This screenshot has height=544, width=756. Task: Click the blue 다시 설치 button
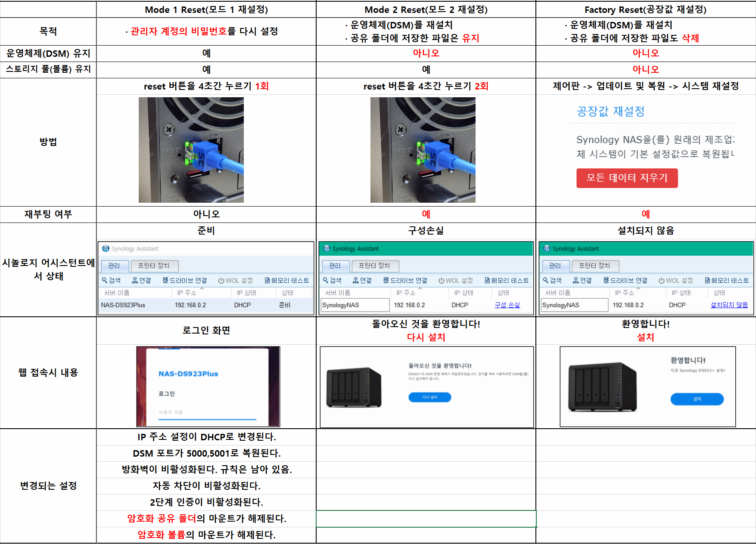[x=429, y=397]
